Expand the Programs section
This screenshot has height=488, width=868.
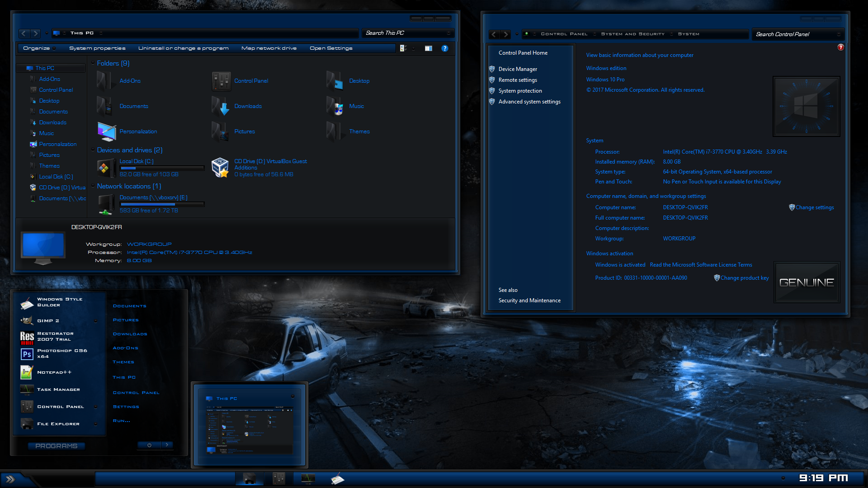(56, 445)
